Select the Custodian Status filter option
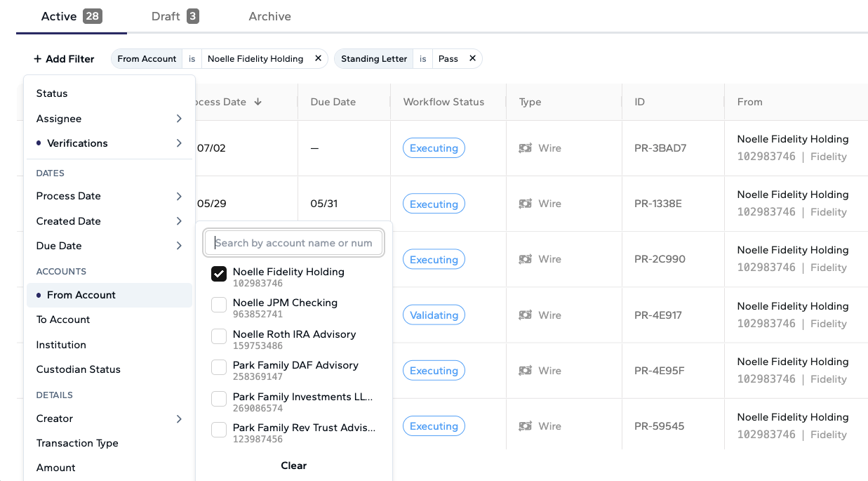 79,369
